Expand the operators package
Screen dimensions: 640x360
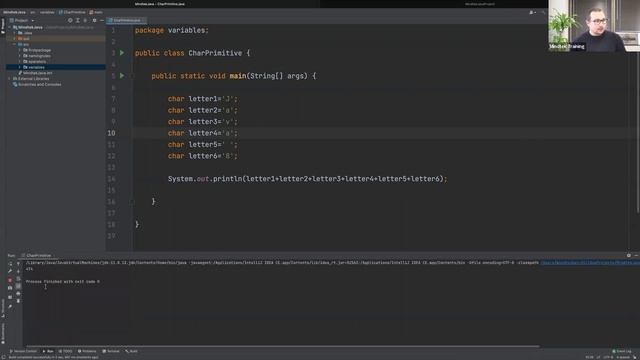[20, 62]
